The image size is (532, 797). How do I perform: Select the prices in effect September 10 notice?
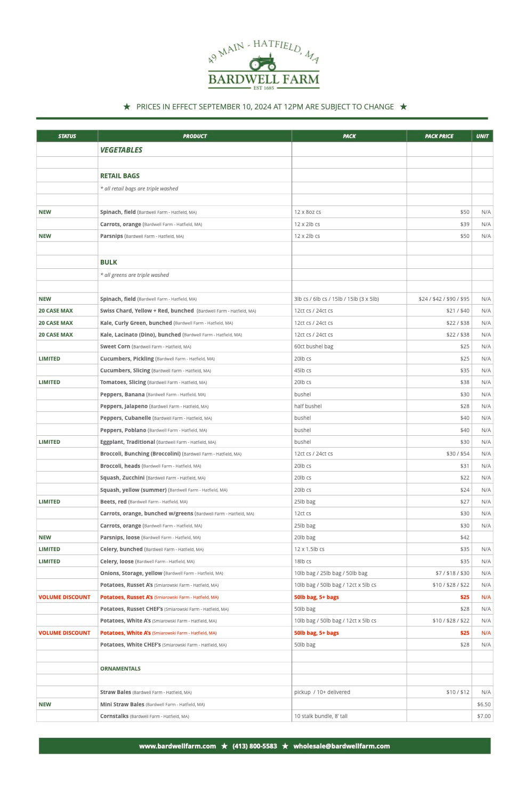265,107
